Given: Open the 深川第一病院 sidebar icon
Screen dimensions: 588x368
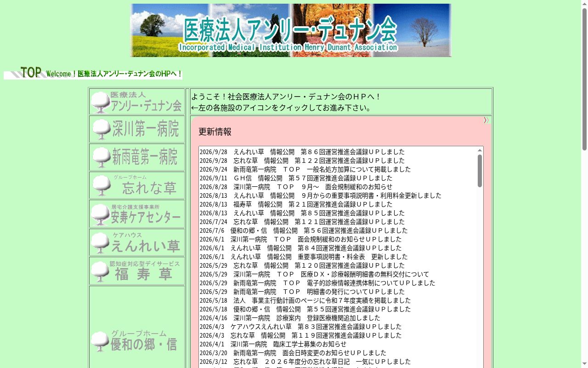Looking at the screenshot, I should 137,129.
